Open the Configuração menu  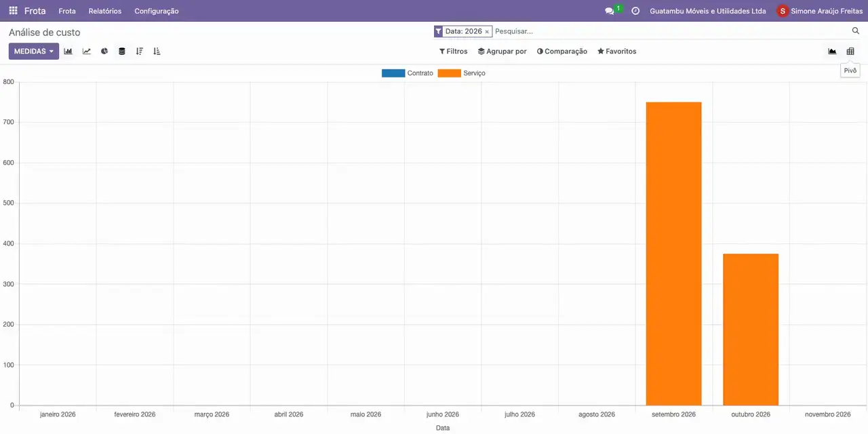(x=157, y=11)
